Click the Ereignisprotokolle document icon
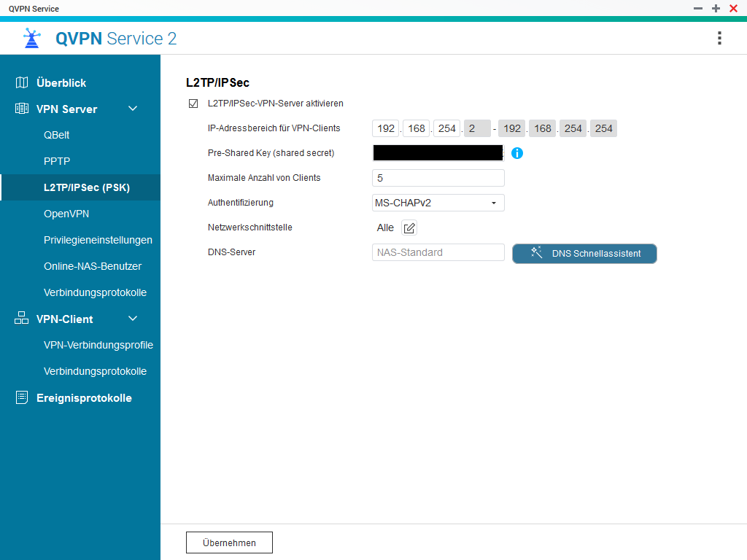This screenshot has height=560, width=747. pyautogui.click(x=22, y=397)
